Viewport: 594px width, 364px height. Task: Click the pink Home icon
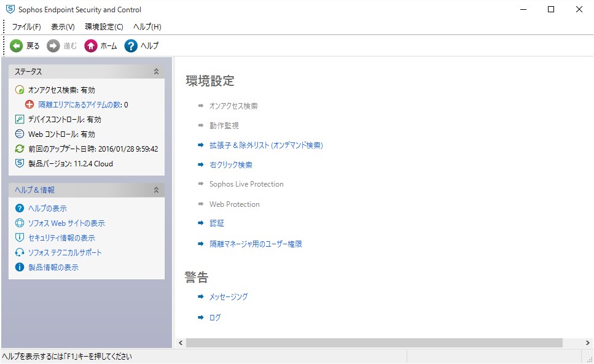click(x=90, y=46)
